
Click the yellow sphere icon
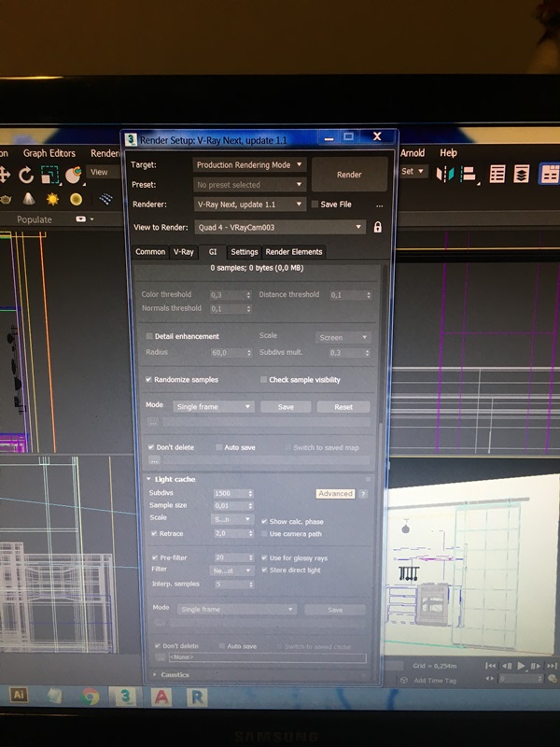77,199
